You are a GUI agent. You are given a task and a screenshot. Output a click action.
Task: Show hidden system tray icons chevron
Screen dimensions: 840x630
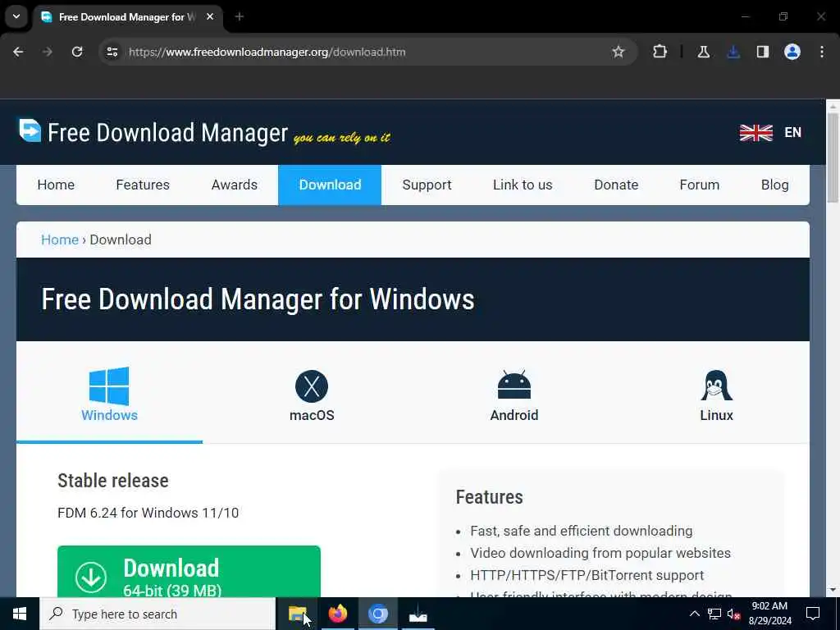(694, 614)
